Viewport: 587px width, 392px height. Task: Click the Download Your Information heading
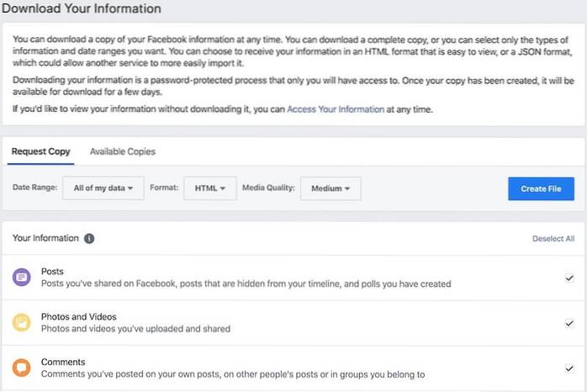(x=82, y=8)
